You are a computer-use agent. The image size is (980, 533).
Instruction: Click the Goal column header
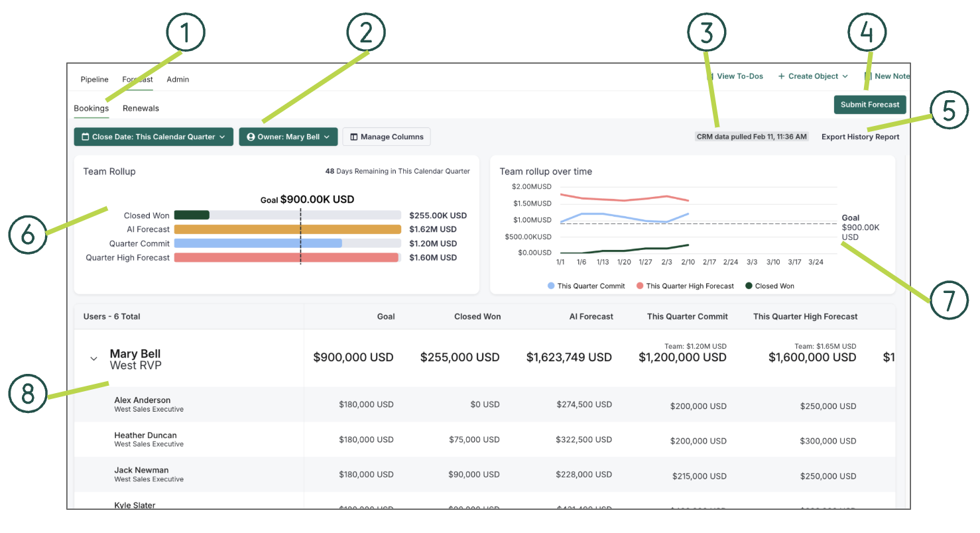386,316
